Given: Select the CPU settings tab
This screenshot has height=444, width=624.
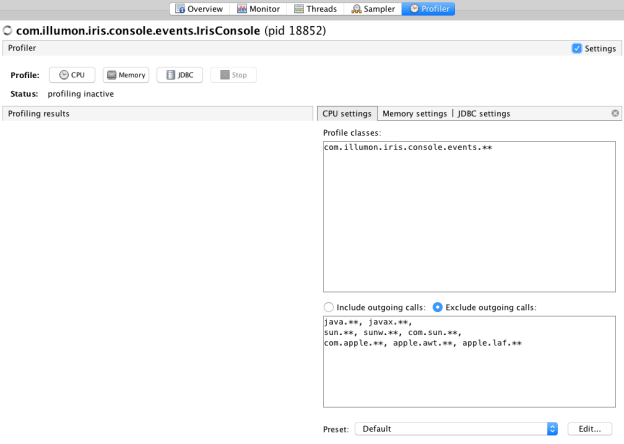Looking at the screenshot, I should point(347,114).
